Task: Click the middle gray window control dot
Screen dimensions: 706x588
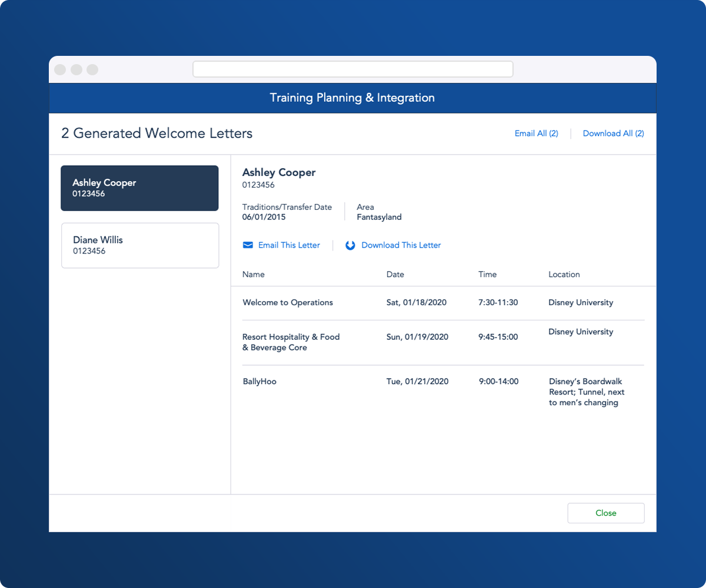Action: pyautogui.click(x=76, y=70)
